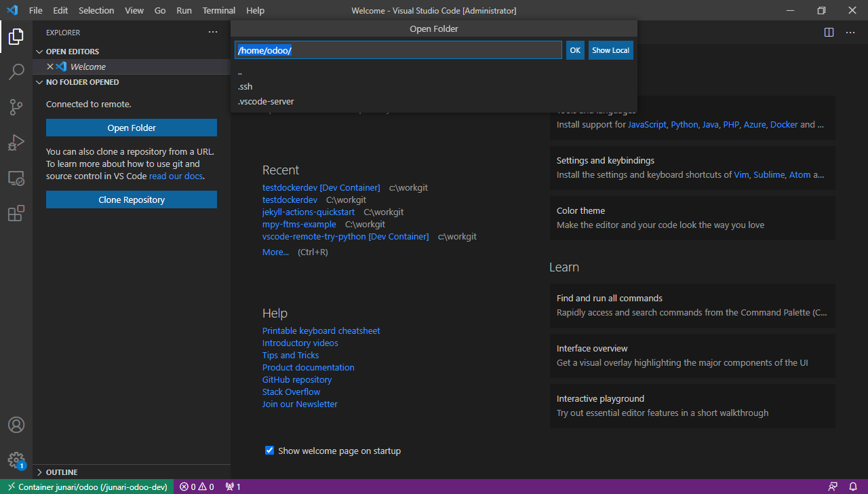The image size is (868, 494).
Task: Click Join our Newsletter link
Action: 300,404
